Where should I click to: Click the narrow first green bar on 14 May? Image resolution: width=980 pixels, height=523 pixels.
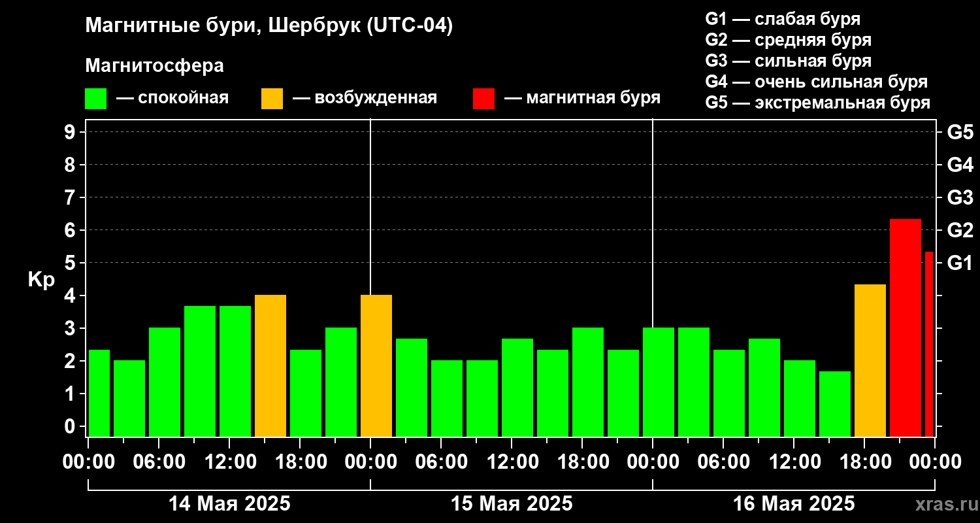pyautogui.click(x=99, y=393)
